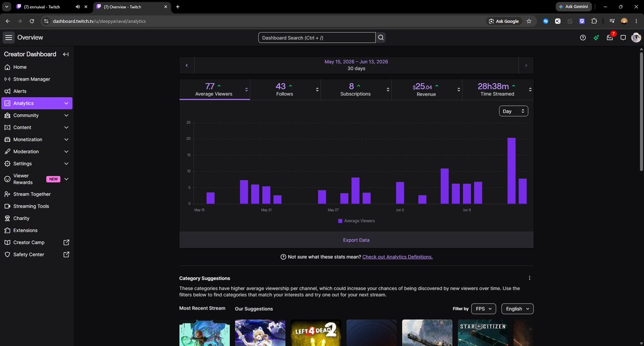Open the Day granularity dropdown
The image size is (644, 346).
(x=514, y=111)
